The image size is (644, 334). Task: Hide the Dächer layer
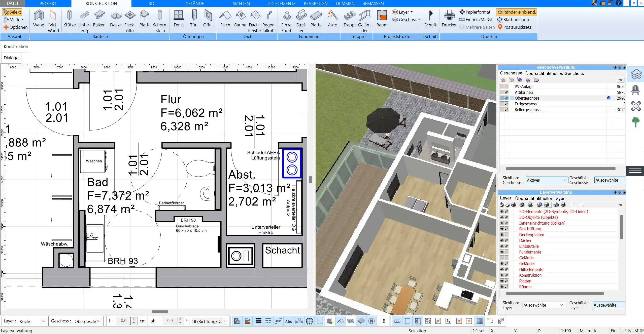[x=502, y=240]
